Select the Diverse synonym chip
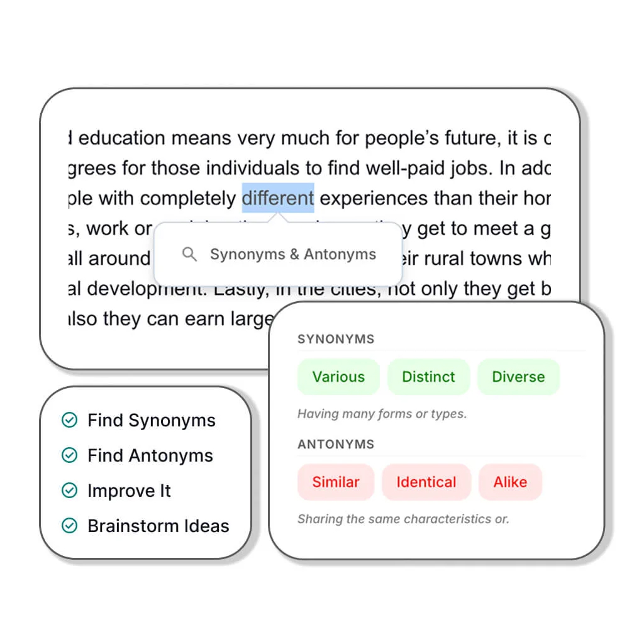Screen dimensions: 644x644 [x=518, y=377]
